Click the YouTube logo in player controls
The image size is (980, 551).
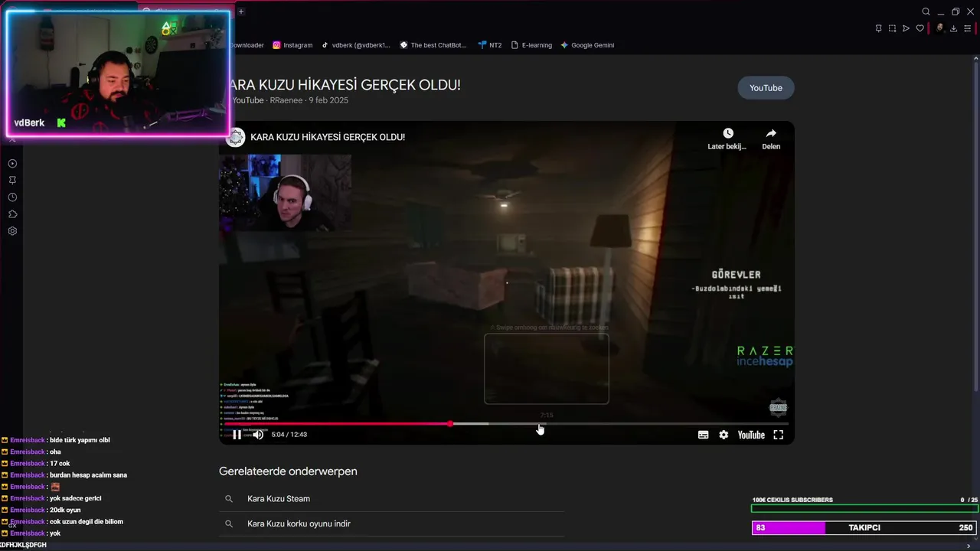pyautogui.click(x=751, y=435)
